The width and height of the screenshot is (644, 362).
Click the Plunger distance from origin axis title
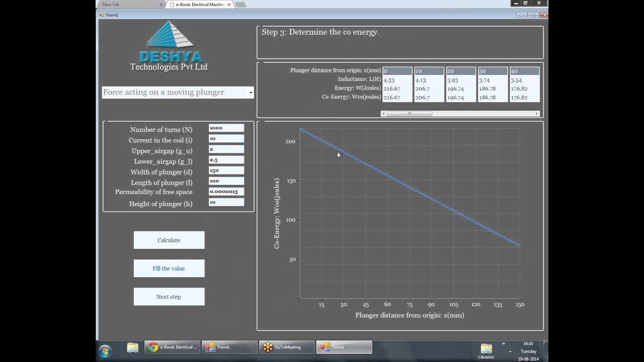pyautogui.click(x=410, y=316)
